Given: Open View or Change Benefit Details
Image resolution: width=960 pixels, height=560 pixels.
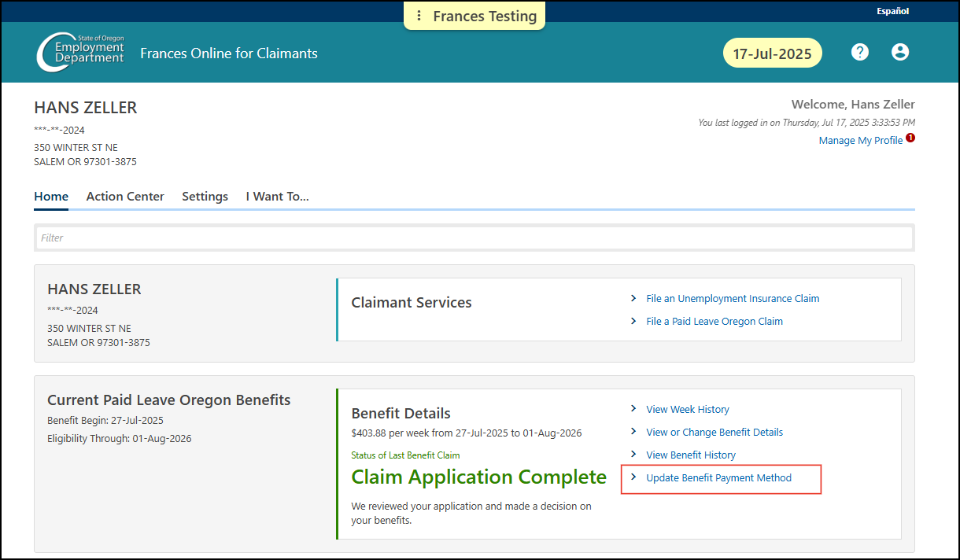Looking at the screenshot, I should pyautogui.click(x=714, y=433).
